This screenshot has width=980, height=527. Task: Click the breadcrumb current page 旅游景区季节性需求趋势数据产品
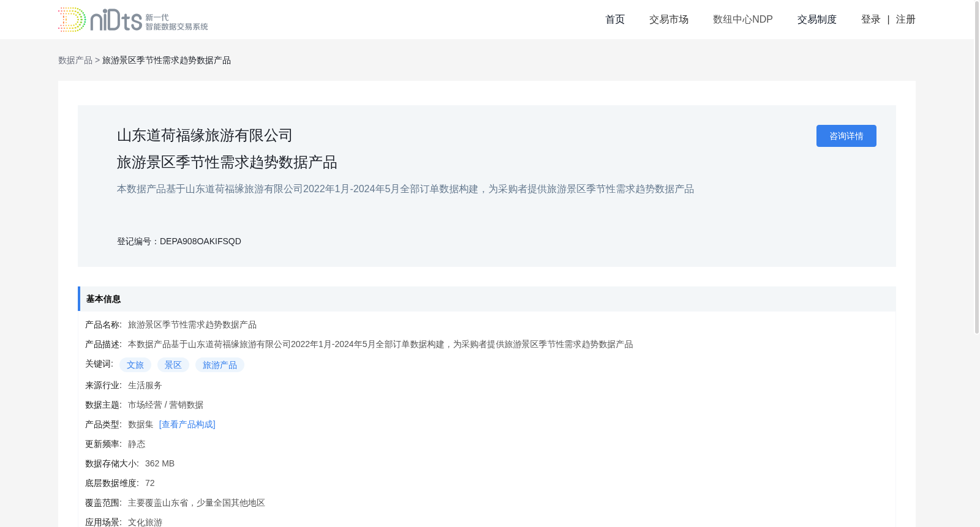pos(167,60)
